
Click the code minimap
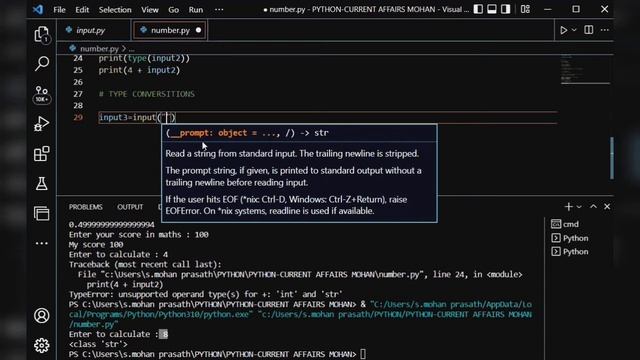coord(584,70)
